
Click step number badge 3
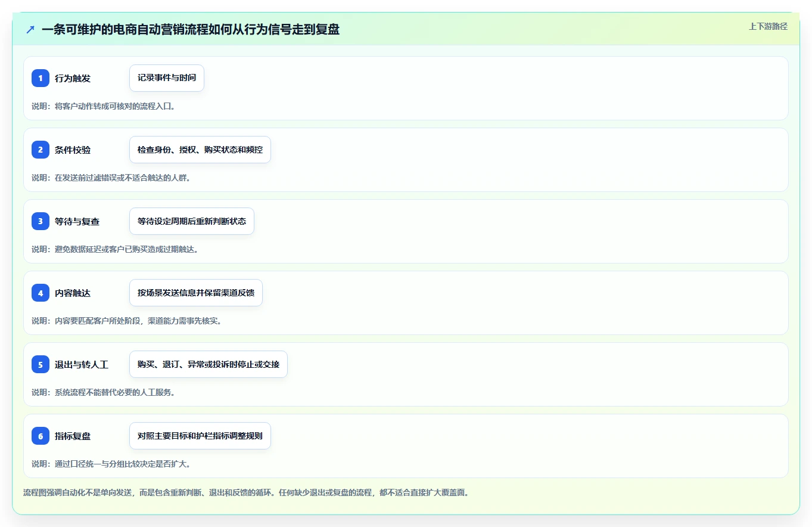click(41, 221)
